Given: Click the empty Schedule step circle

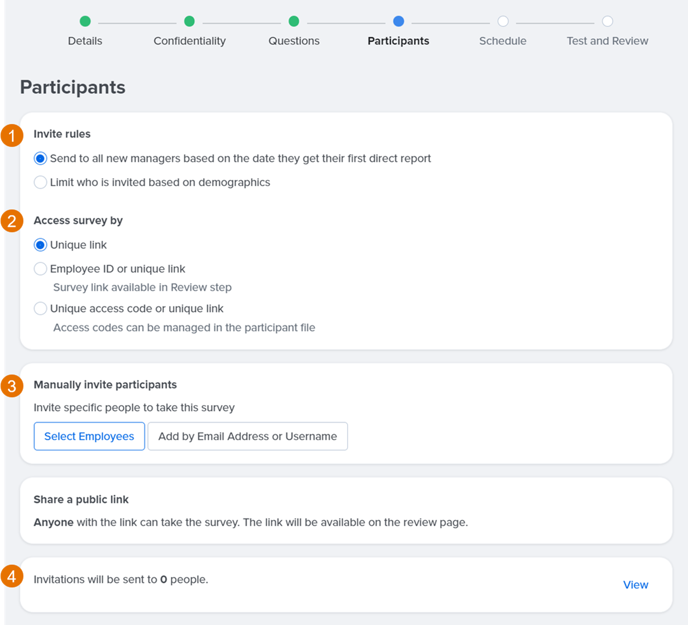Looking at the screenshot, I should [503, 21].
